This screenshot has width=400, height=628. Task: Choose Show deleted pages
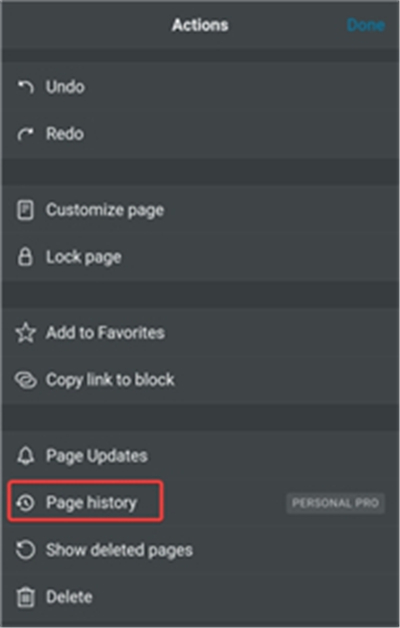click(200, 550)
